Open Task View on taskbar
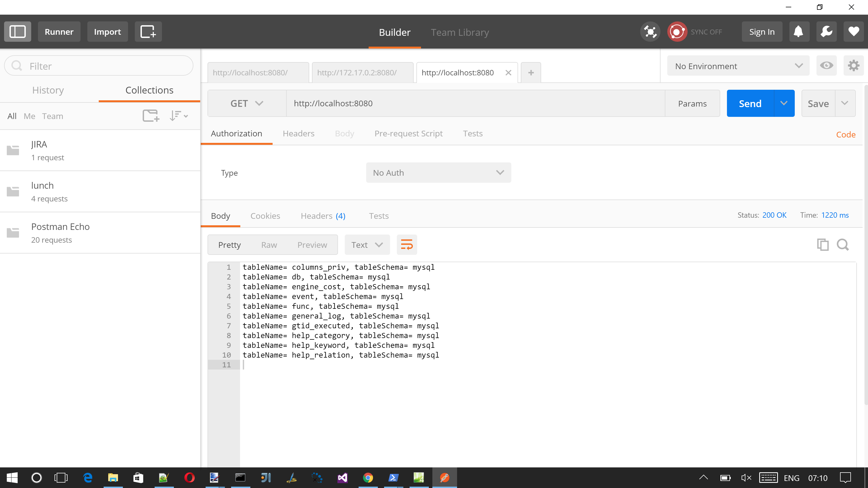The height and width of the screenshot is (488, 868). (61, 477)
